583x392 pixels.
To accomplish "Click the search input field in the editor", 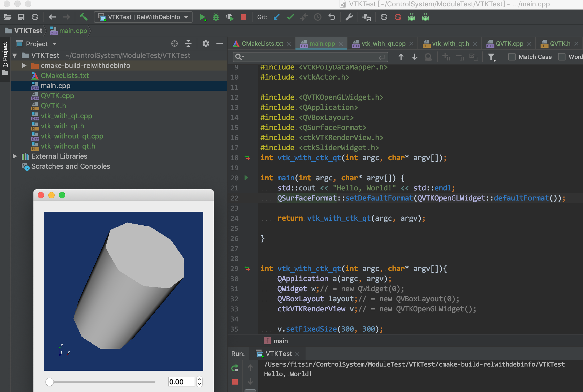I will click(310, 57).
